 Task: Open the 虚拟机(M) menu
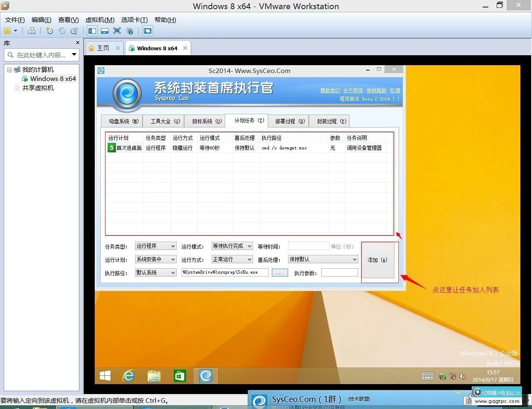click(x=99, y=20)
